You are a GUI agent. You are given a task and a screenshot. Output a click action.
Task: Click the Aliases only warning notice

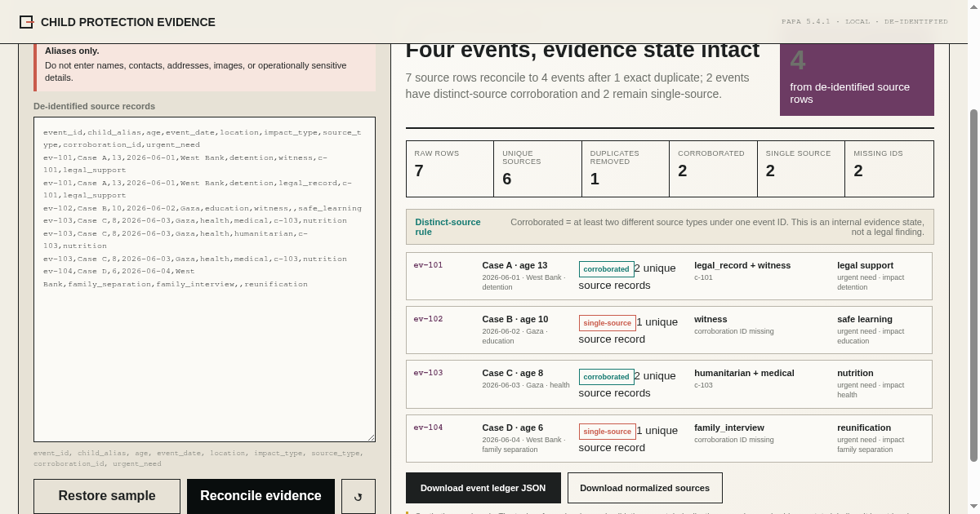point(204,67)
